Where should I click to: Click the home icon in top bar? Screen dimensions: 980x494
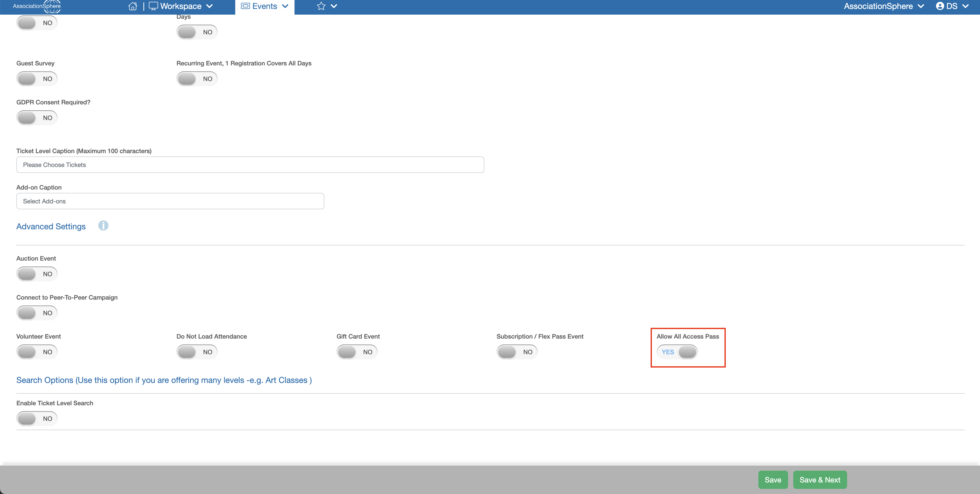tap(132, 6)
